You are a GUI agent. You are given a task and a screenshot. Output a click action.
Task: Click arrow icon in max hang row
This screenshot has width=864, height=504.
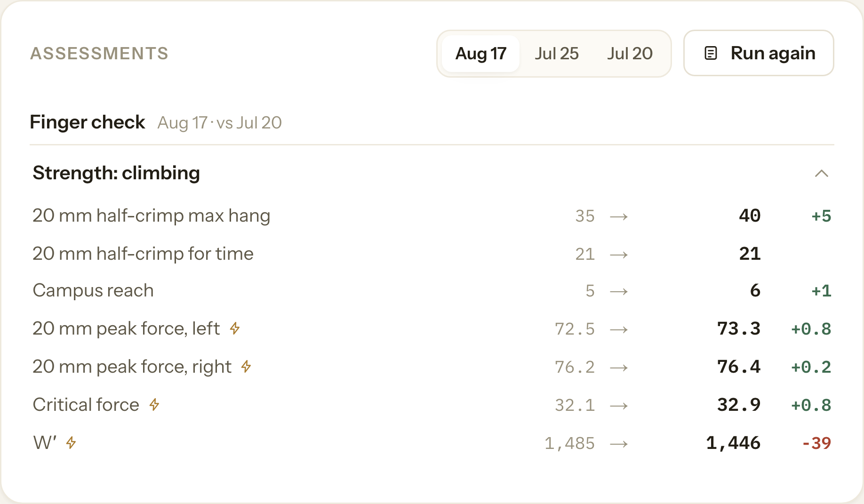(619, 216)
